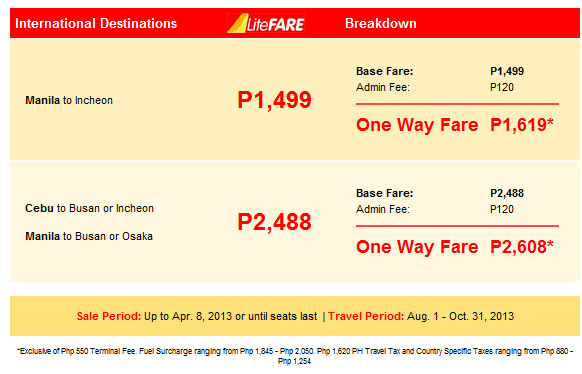The image size is (582, 374).
Task: Click One Way Fare P2,608 total
Action: (x=455, y=247)
